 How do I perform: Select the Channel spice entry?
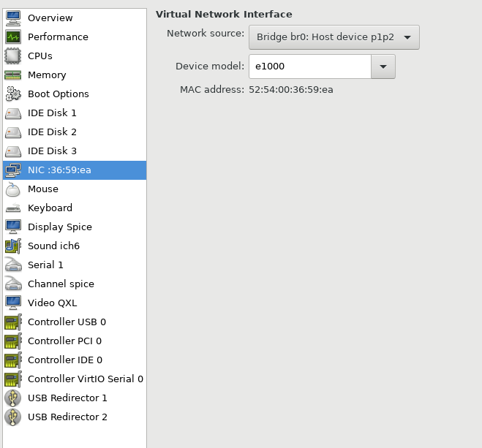75,284
